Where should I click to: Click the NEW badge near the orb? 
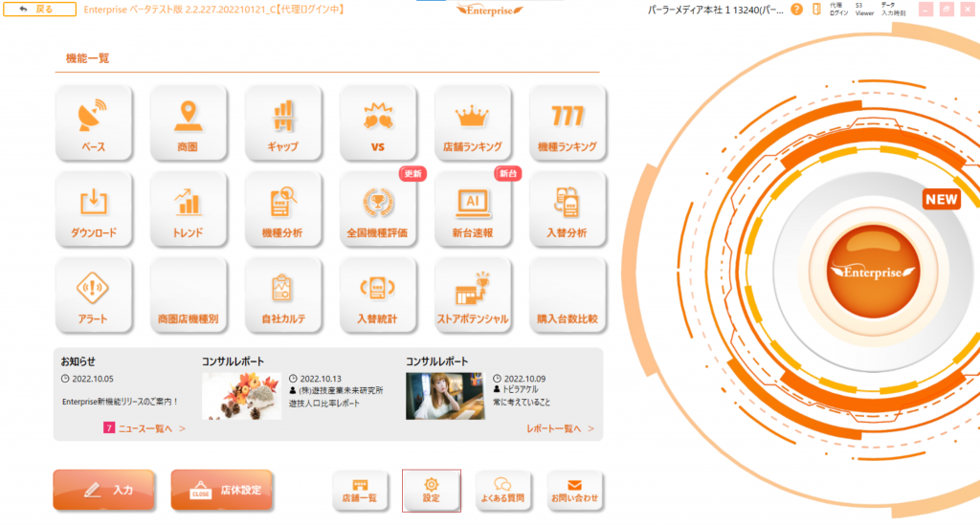point(942,200)
